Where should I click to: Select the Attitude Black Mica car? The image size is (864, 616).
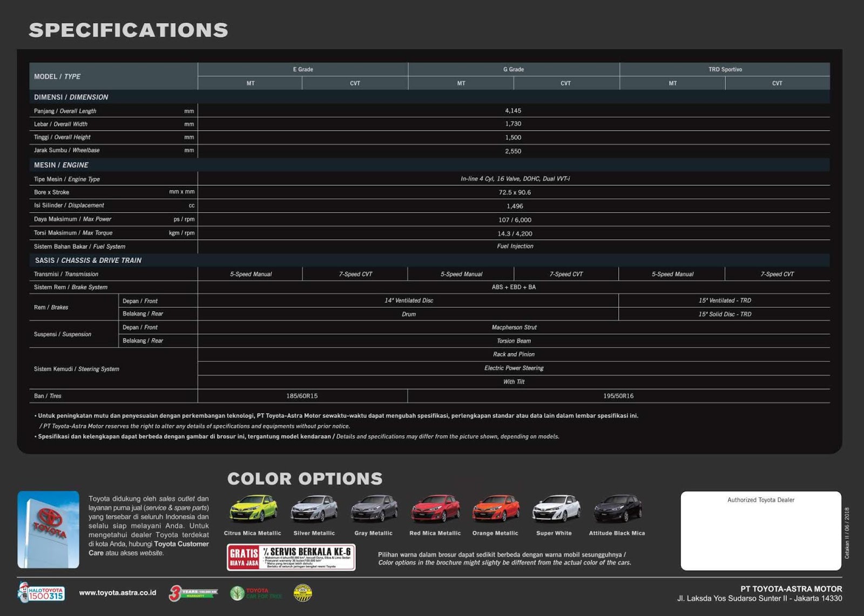617,509
